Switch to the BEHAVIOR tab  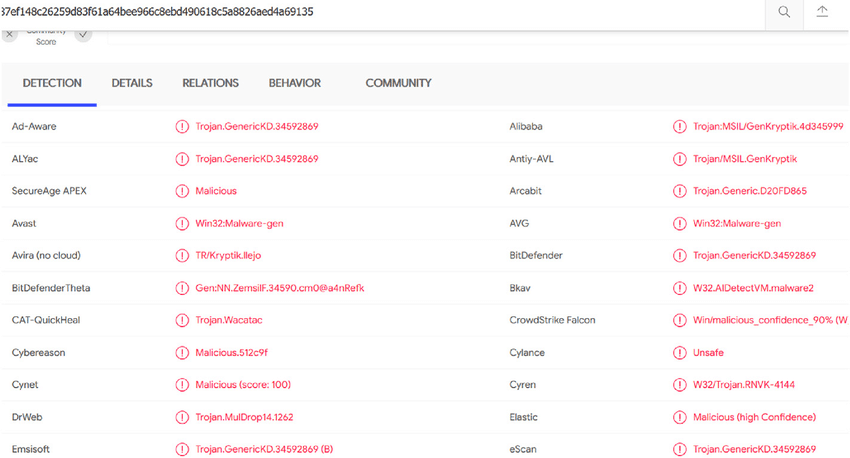[294, 83]
